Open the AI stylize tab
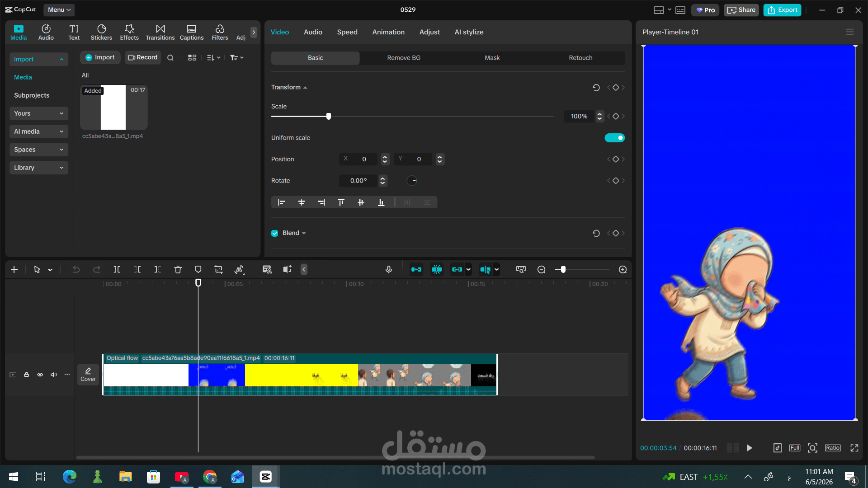The width and height of the screenshot is (868, 488). click(x=469, y=32)
